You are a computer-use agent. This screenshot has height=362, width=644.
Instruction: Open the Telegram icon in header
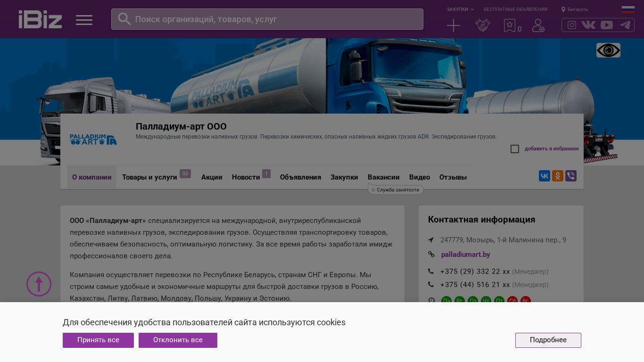tap(625, 25)
